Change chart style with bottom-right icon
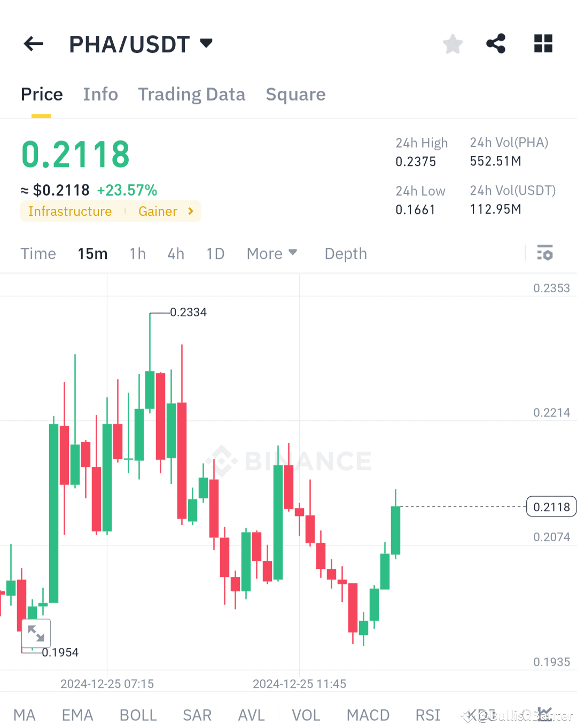Screen dimensions: 577x728 (x=546, y=714)
